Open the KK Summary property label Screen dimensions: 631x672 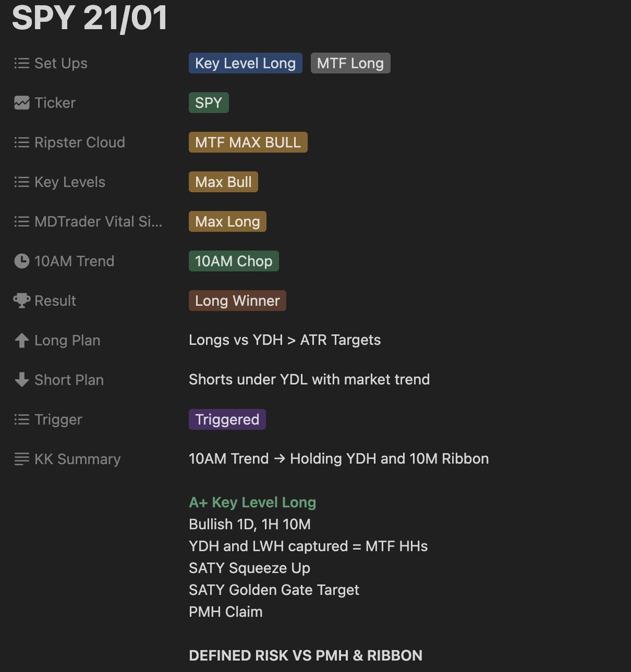pyautogui.click(x=77, y=459)
